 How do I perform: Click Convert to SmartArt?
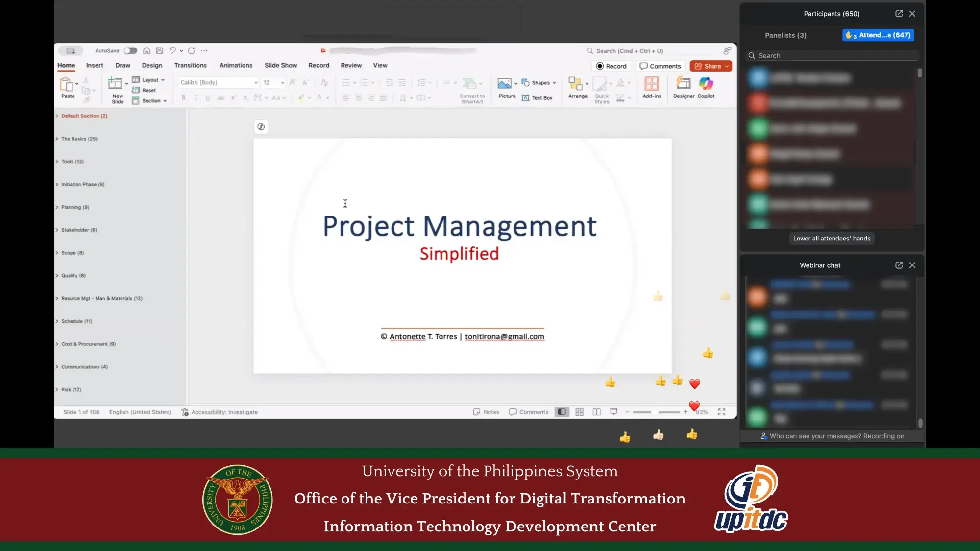(x=472, y=91)
